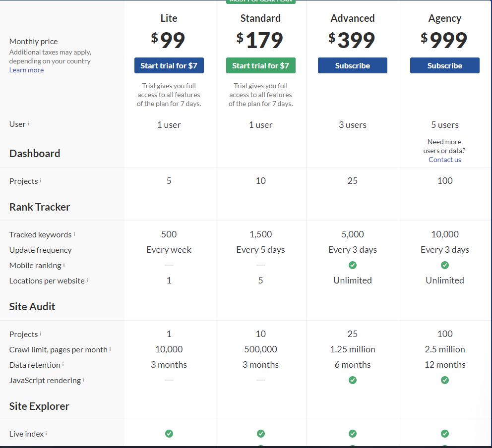Open Learn more link about taxes
Viewport: 492px width, 448px height.
[26, 70]
